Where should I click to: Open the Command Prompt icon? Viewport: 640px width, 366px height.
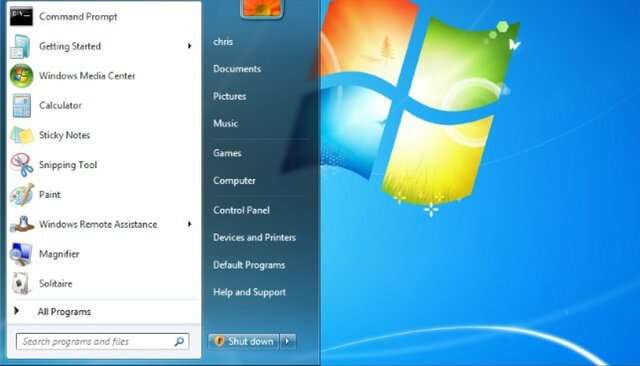(x=21, y=17)
